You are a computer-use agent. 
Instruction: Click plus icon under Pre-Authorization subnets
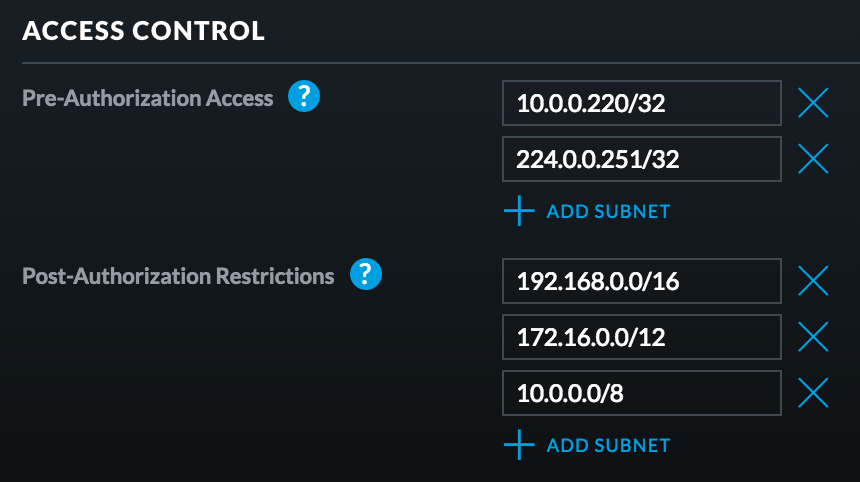coord(519,211)
